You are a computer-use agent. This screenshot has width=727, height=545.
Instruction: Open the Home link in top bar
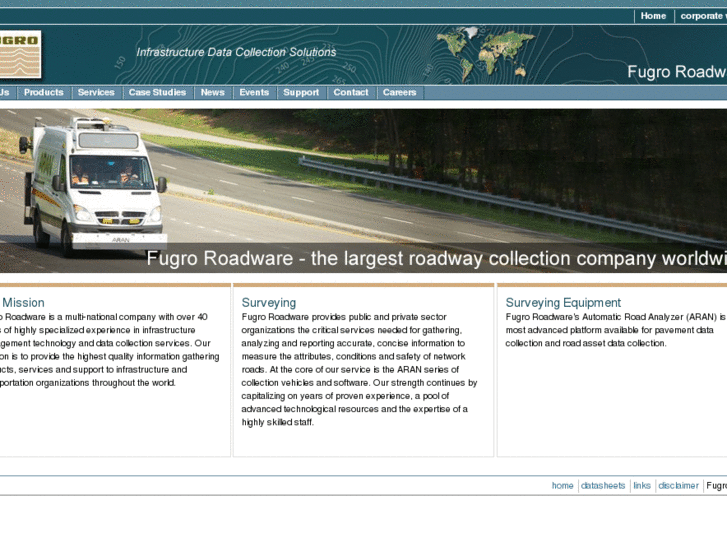click(x=653, y=16)
